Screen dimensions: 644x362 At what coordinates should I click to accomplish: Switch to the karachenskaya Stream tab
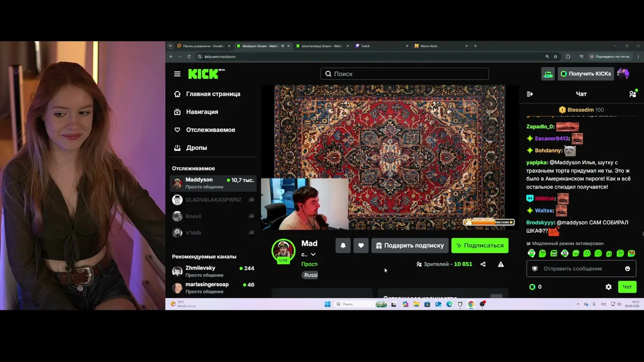(323, 46)
